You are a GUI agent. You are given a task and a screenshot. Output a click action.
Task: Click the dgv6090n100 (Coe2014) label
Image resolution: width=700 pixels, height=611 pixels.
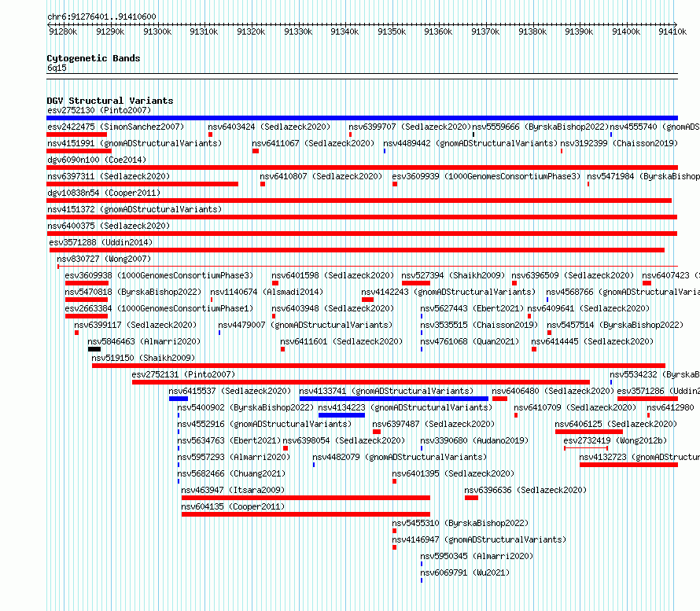pyautogui.click(x=97, y=160)
